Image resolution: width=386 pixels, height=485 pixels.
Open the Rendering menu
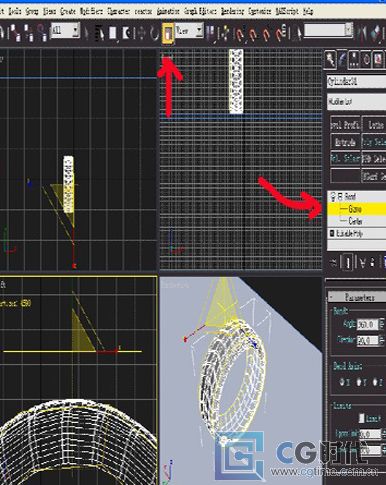233,12
